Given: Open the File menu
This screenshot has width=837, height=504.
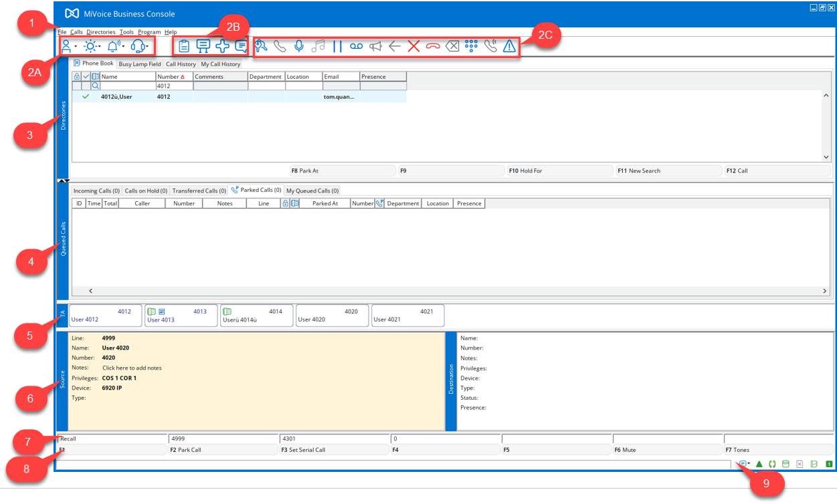Looking at the screenshot, I should 62,31.
